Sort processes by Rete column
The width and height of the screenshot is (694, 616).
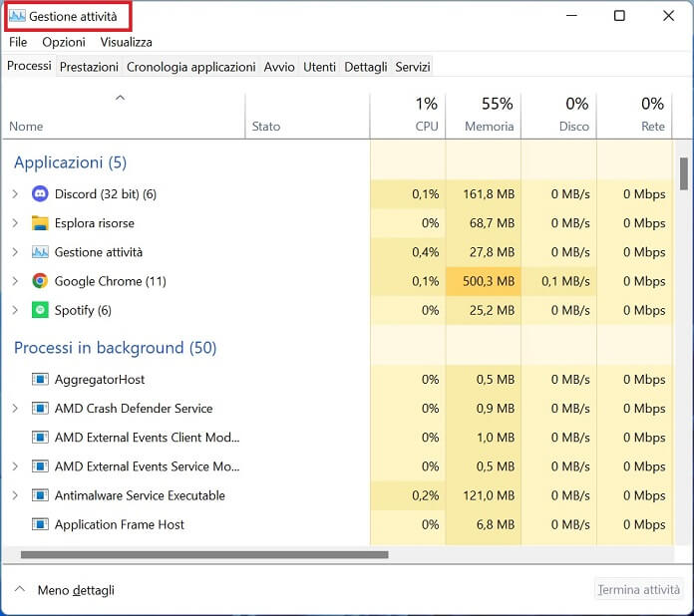pyautogui.click(x=634, y=117)
